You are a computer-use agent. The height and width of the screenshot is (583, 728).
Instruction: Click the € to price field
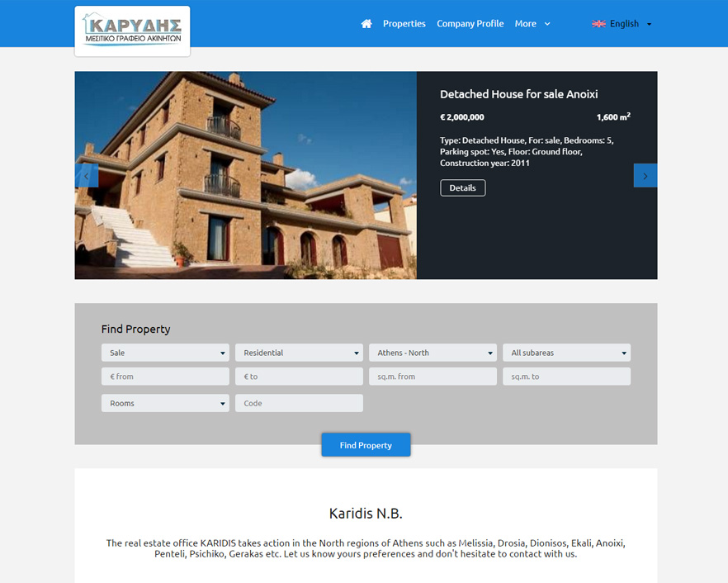[299, 377]
